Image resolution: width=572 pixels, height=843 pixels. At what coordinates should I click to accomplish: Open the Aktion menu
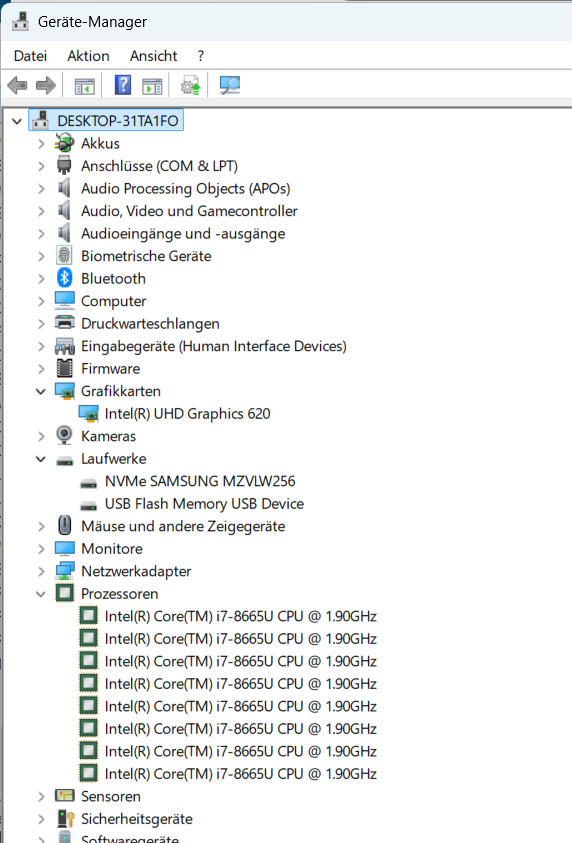[88, 56]
